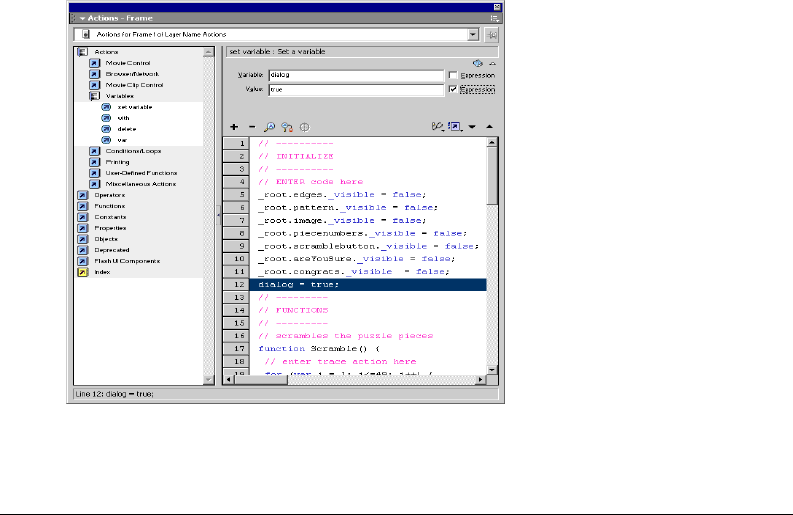
Task: Select the FUNCTIONS comment on line 14
Action: [293, 311]
